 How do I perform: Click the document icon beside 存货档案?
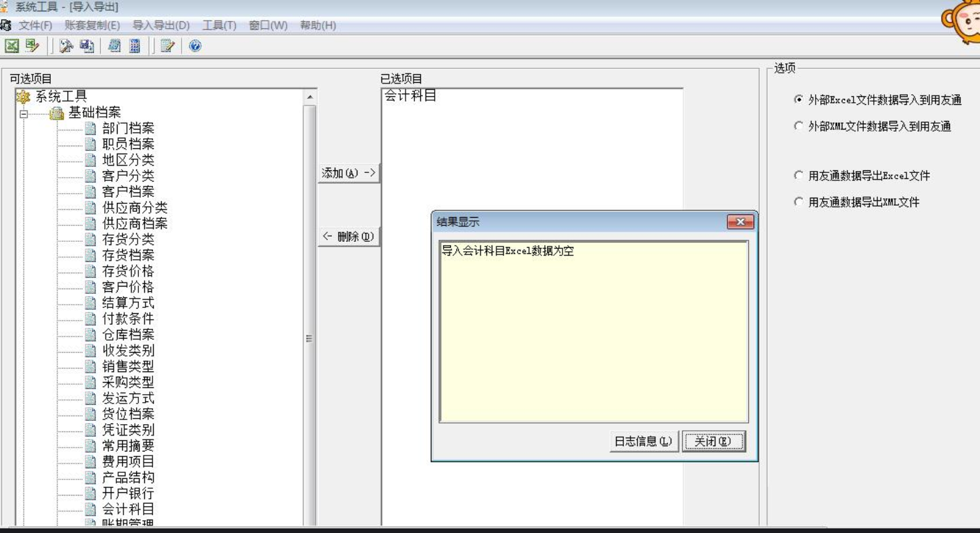point(91,255)
